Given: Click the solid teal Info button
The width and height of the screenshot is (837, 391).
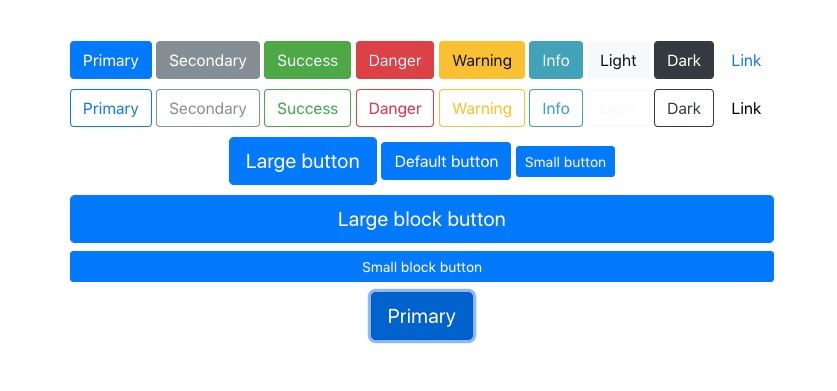Looking at the screenshot, I should (x=556, y=60).
